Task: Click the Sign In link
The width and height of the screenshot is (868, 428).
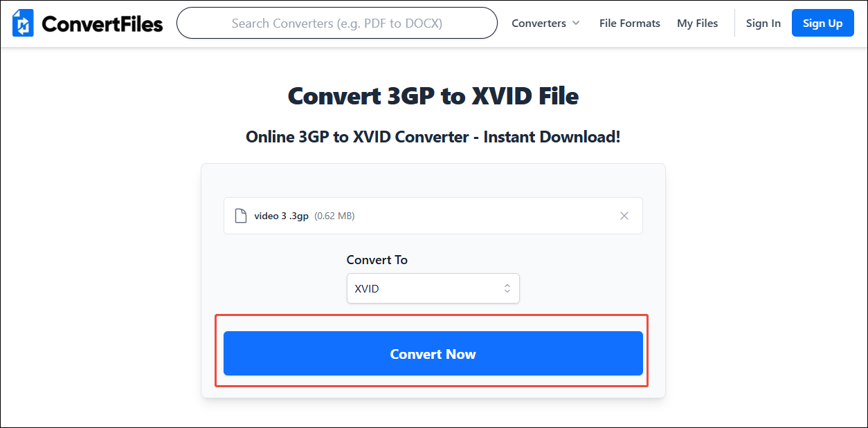Action: pyautogui.click(x=763, y=24)
